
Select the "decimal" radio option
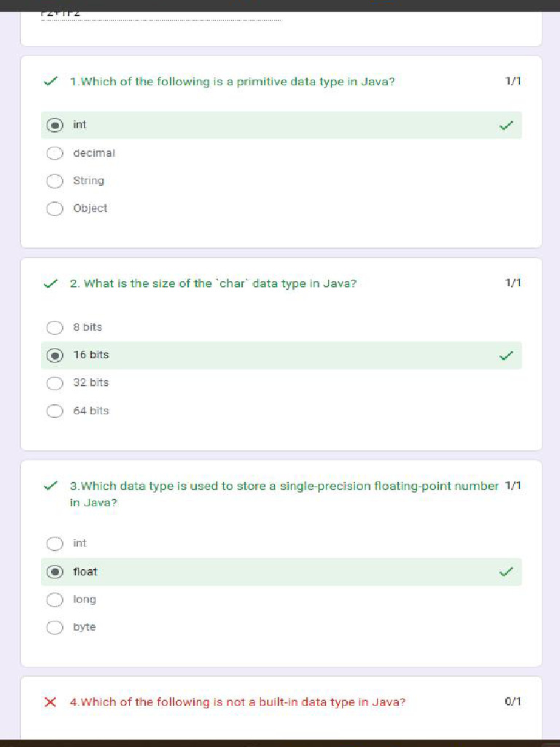(x=55, y=153)
